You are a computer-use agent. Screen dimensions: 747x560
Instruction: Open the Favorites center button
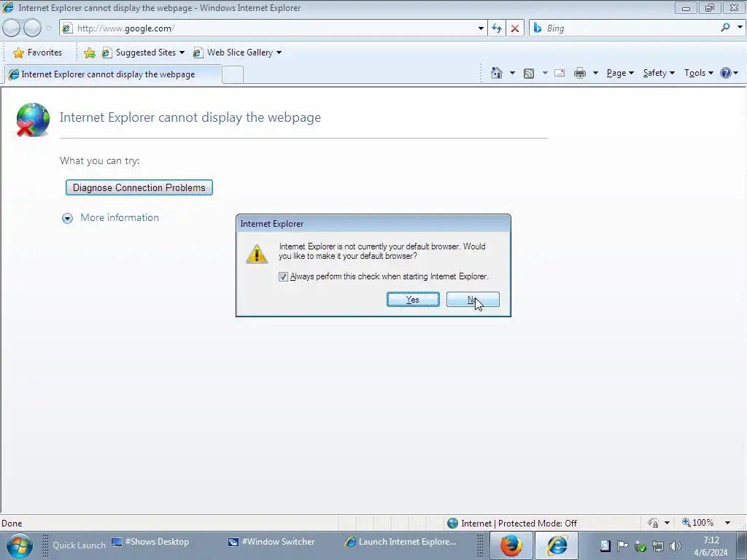38,52
